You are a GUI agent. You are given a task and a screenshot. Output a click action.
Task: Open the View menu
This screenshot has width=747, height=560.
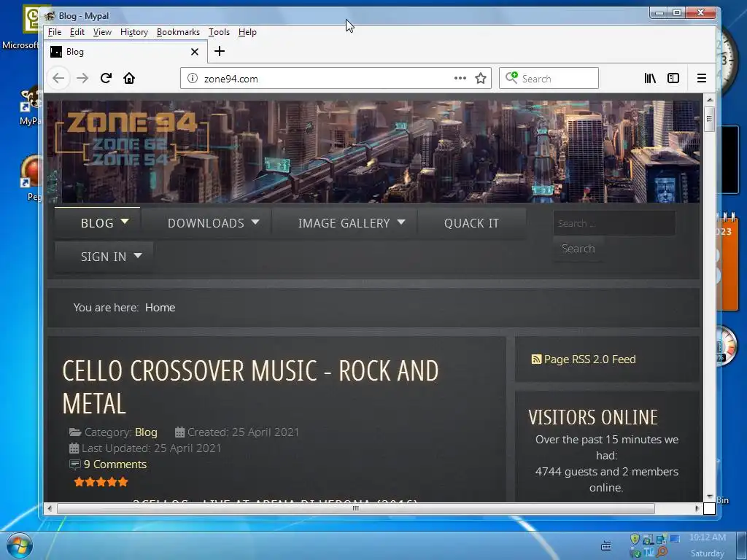point(102,32)
